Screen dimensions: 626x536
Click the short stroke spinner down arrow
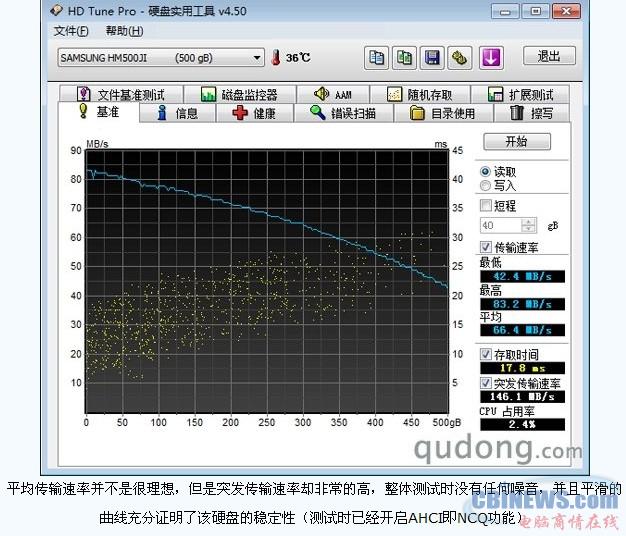coord(529,229)
